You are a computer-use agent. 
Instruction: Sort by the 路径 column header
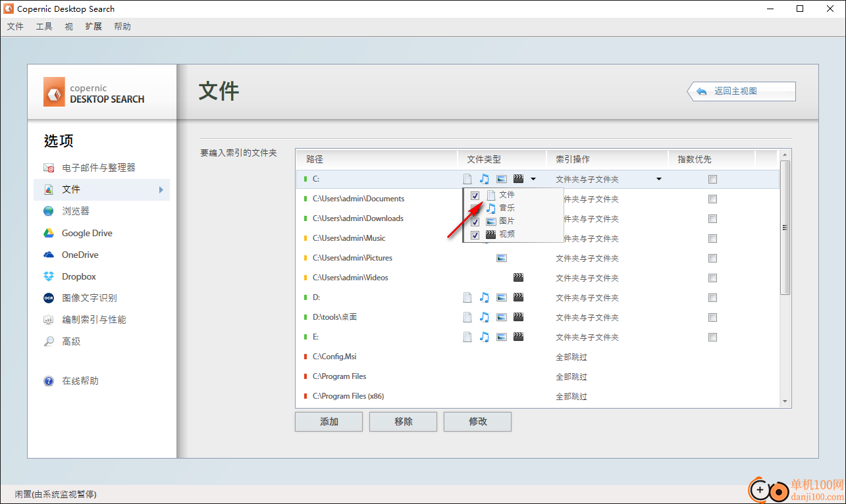point(377,159)
